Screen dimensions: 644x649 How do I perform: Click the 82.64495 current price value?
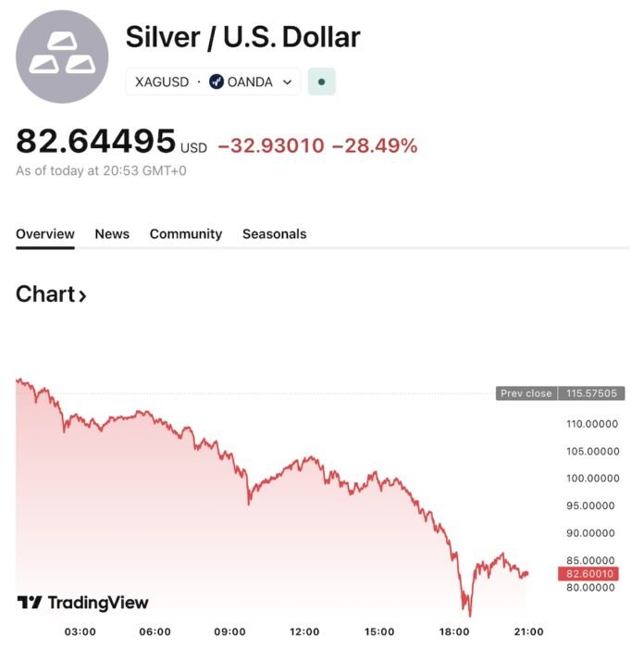click(x=95, y=142)
